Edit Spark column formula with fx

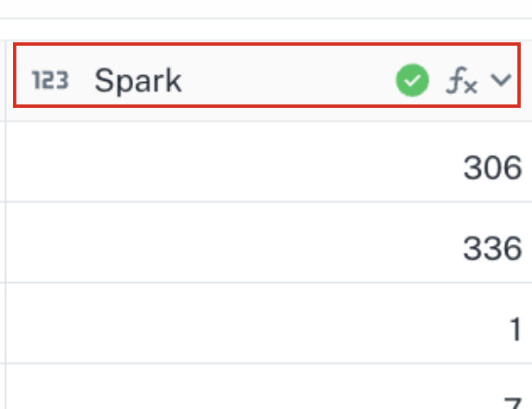click(x=461, y=80)
